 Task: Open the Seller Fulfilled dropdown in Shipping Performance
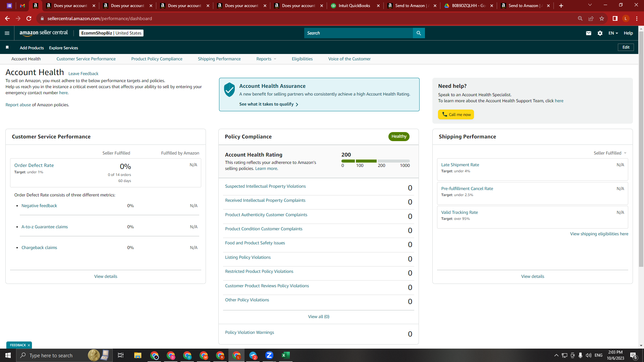click(x=610, y=153)
